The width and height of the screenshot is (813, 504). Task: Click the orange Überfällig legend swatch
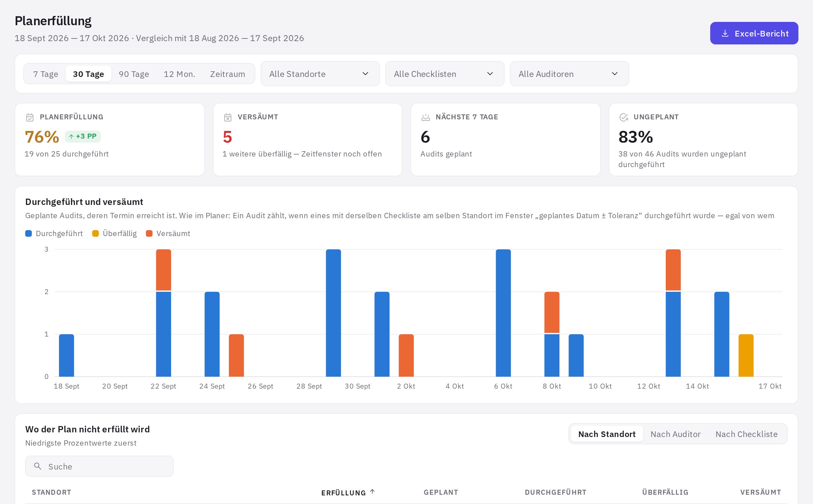pyautogui.click(x=95, y=233)
